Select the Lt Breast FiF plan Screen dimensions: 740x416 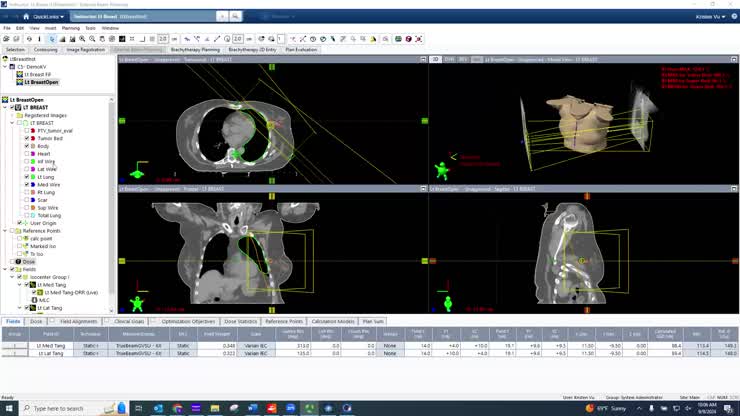click(37, 75)
